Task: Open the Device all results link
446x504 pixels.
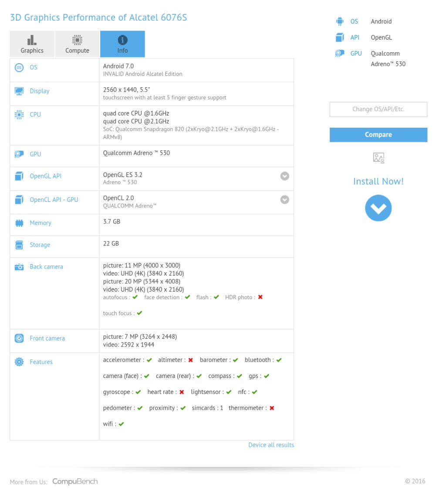Action: (271, 445)
